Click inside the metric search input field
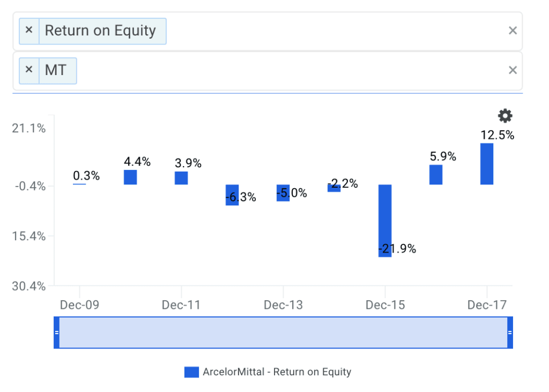 pyautogui.click(x=332, y=31)
